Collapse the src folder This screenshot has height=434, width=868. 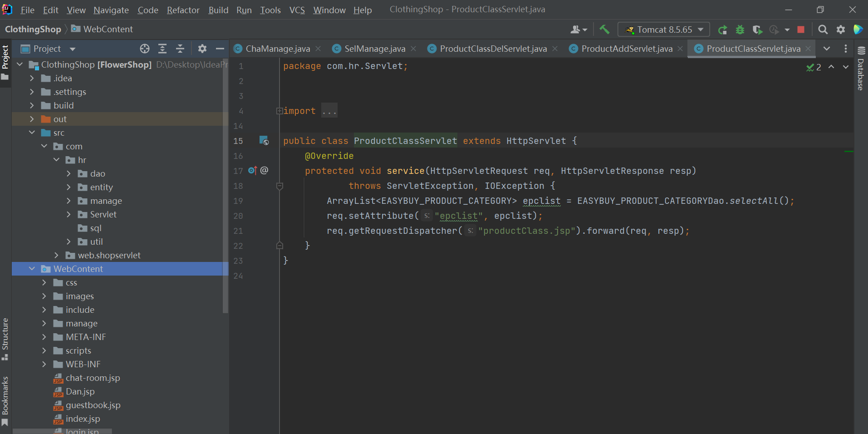[x=31, y=133]
